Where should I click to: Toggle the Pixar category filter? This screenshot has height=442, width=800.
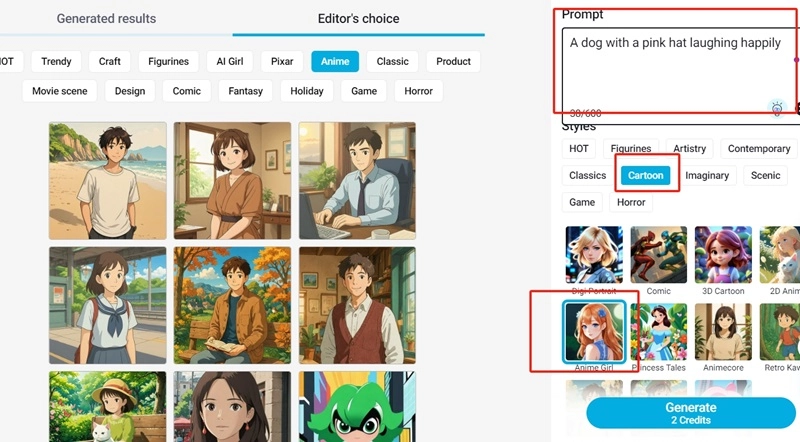click(x=282, y=61)
